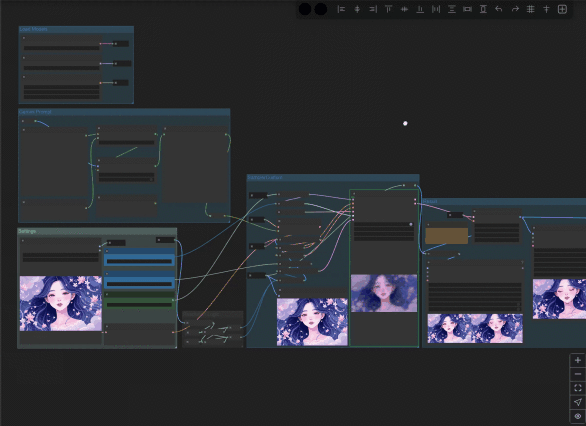Select the green node in Settings group
Viewport: 586px width, 426px height.
point(139,300)
